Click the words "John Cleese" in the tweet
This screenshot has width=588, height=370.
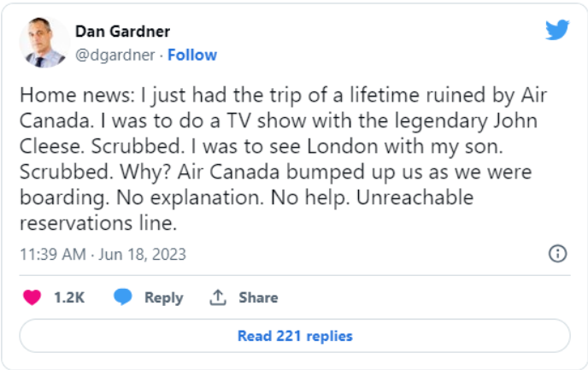(x=279, y=133)
